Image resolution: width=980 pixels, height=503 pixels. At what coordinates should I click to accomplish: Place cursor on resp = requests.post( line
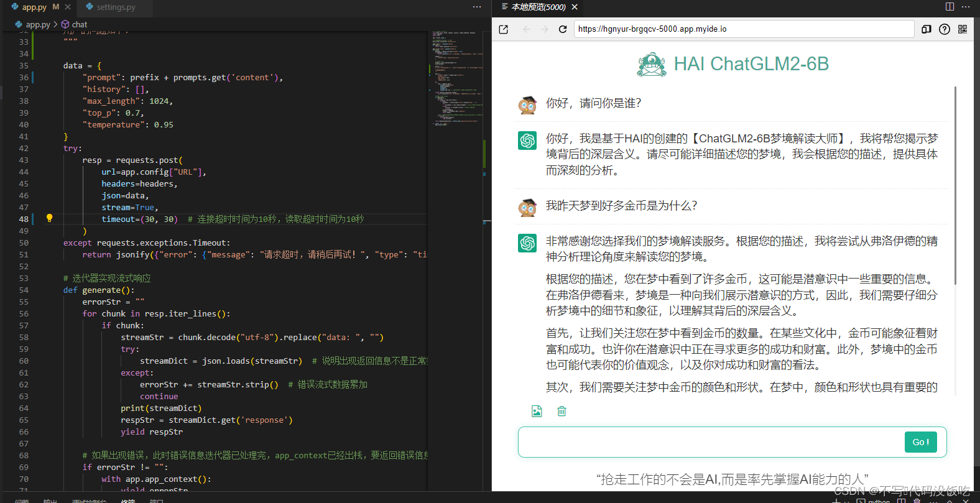pyautogui.click(x=132, y=160)
